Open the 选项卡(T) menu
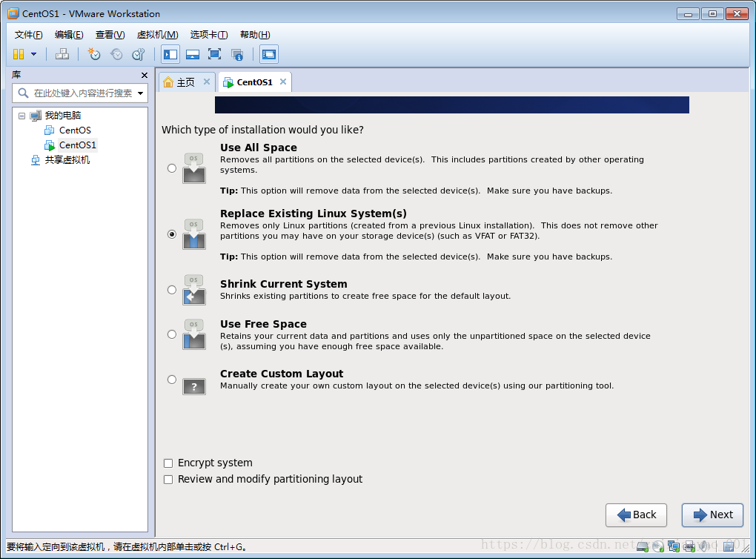Viewport: 756px width, 559px height. tap(209, 35)
